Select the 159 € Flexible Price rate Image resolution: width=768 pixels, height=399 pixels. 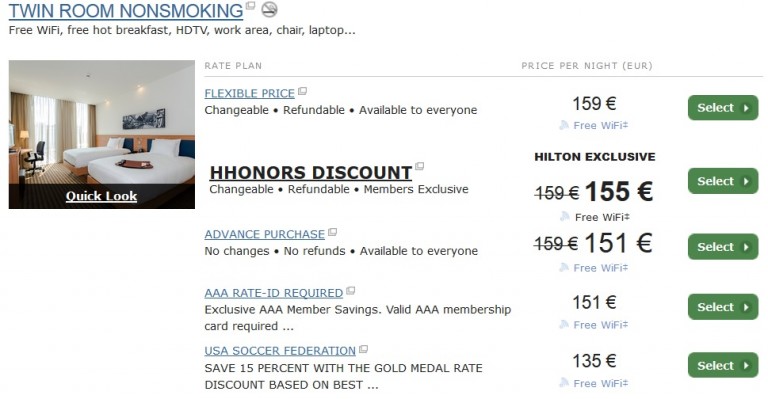pos(723,108)
